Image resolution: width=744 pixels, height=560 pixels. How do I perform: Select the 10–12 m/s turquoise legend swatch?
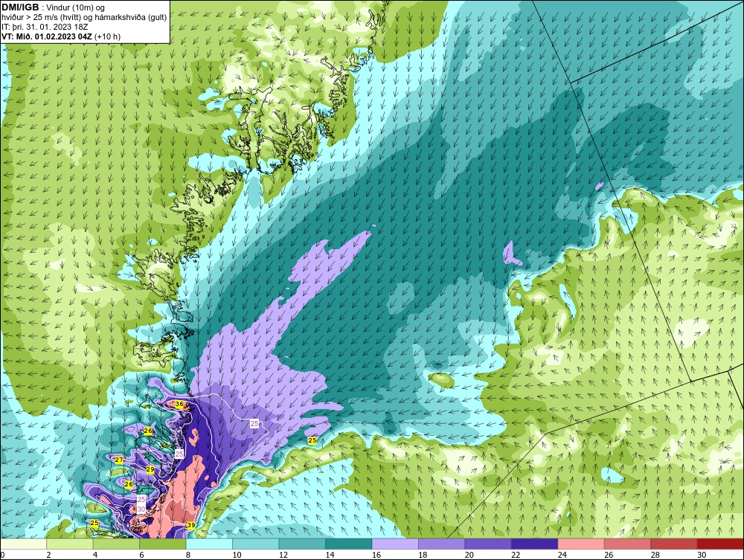256,544
